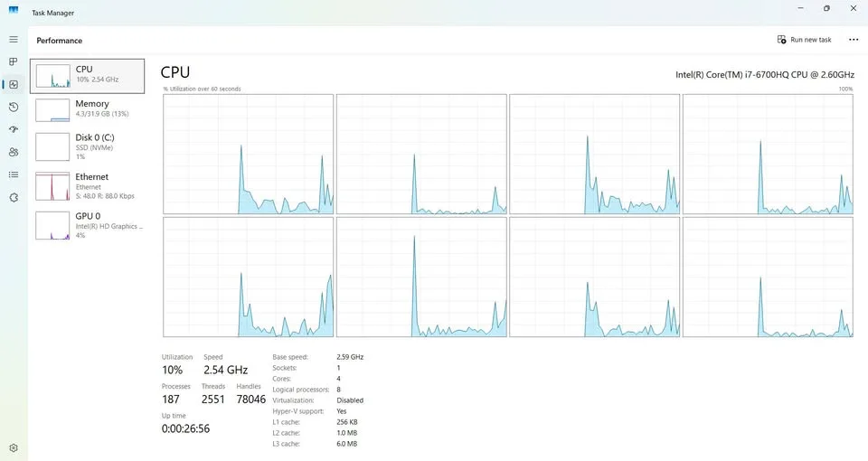Open the Startup apps page icon

[14, 129]
